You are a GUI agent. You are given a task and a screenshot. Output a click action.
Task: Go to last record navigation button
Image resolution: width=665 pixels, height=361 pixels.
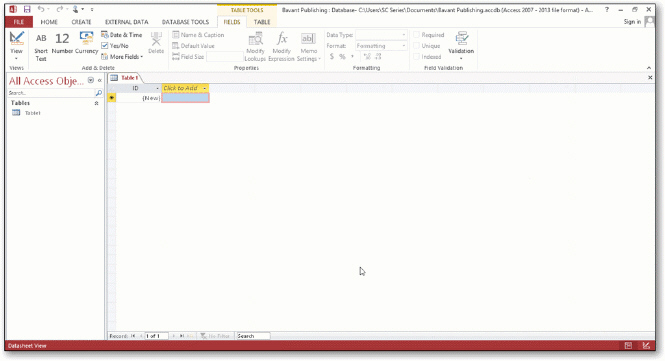point(182,336)
